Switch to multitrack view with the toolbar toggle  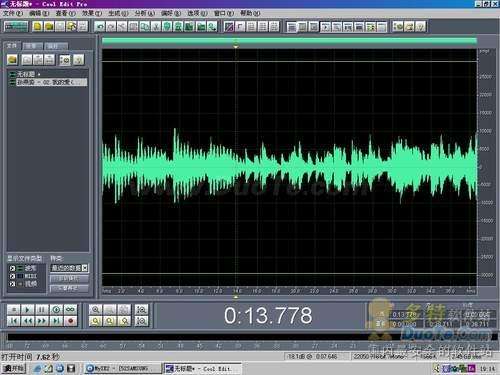(x=16, y=26)
